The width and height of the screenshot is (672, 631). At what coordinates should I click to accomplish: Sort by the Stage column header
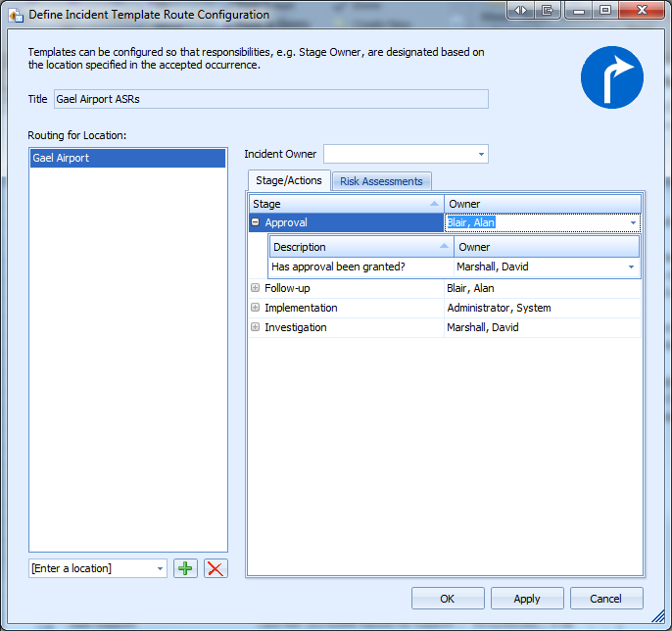tap(347, 204)
